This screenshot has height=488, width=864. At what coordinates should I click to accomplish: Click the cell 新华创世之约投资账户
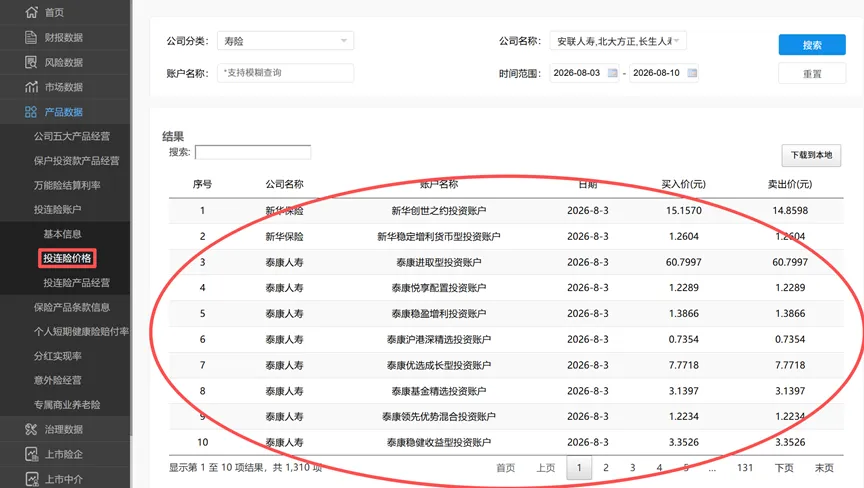click(439, 210)
